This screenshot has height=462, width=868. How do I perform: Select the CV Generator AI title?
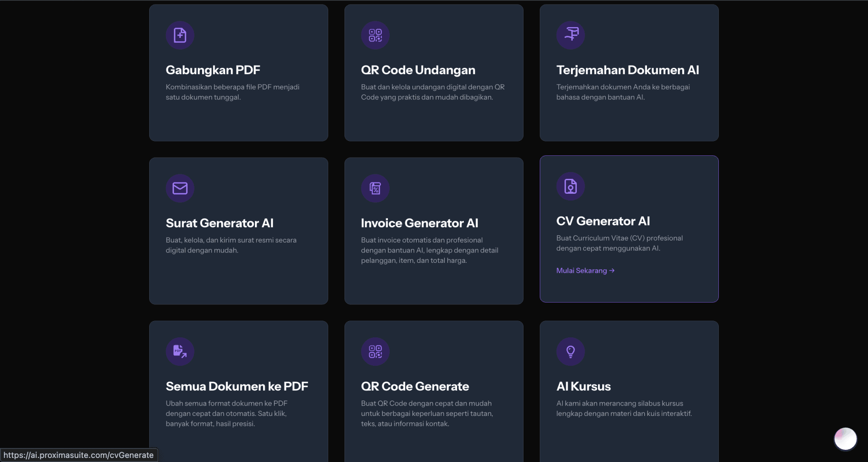(x=603, y=221)
